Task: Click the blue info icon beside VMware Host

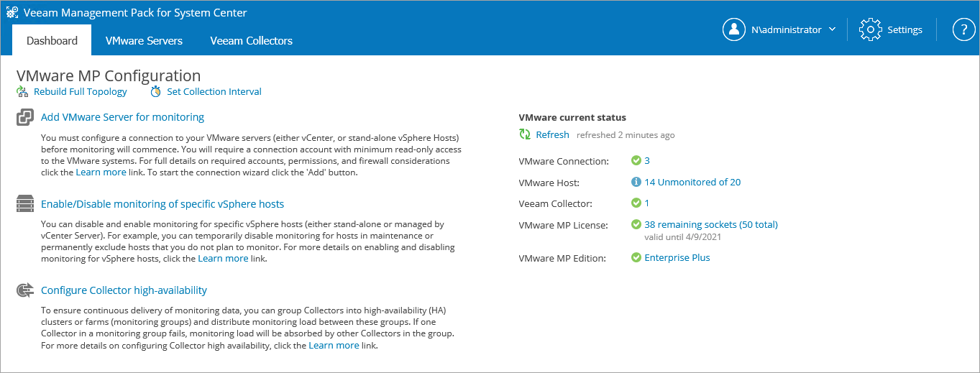Action: (x=636, y=183)
